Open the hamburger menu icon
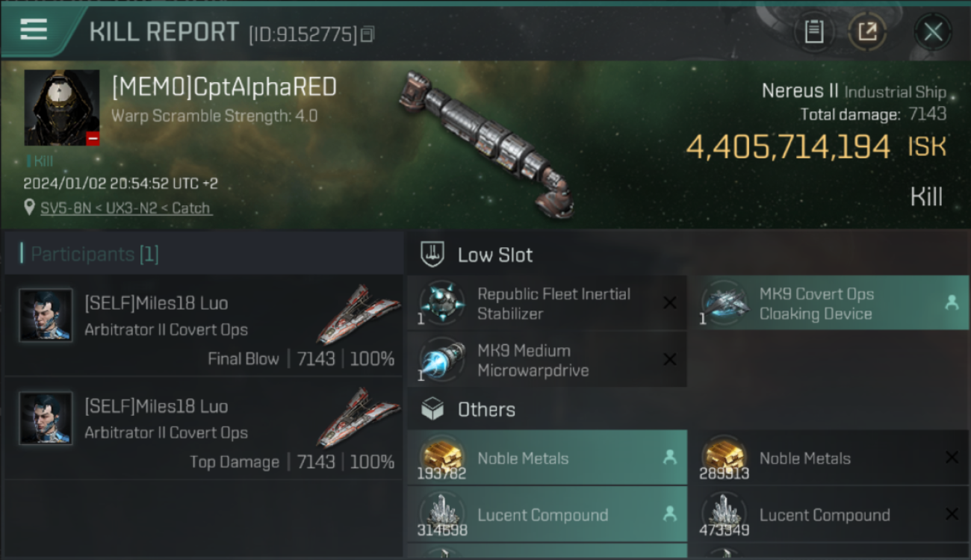Viewport: 971px width, 560px height. (x=34, y=29)
